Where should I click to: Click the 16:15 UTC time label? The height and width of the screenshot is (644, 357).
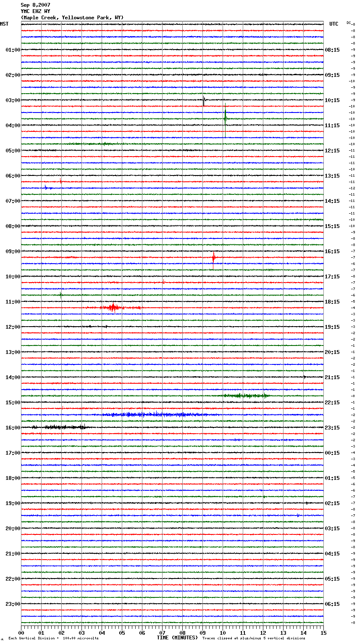point(332,251)
